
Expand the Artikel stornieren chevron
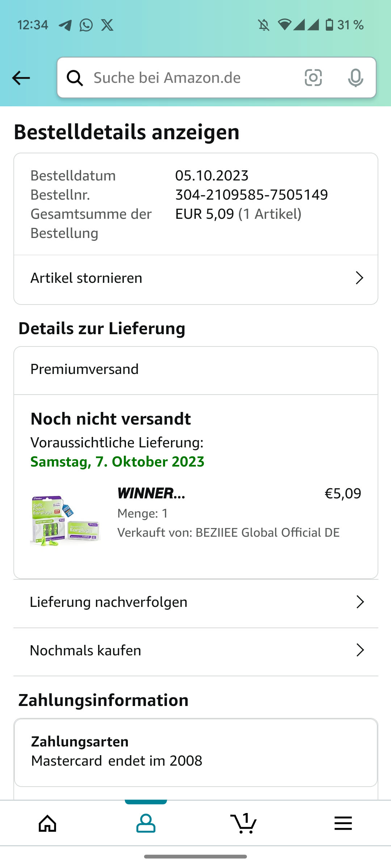click(x=359, y=278)
